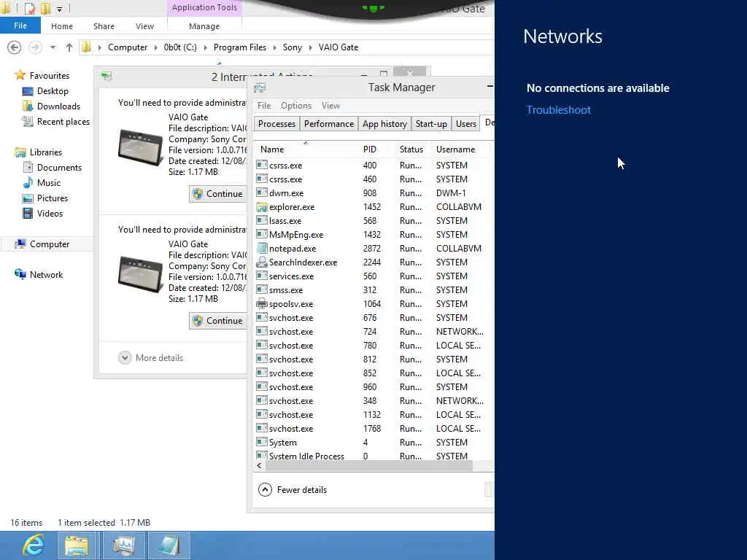Open Quick Access Toolbar dropdown arrow
This screenshot has height=560, width=747.
point(59,9)
